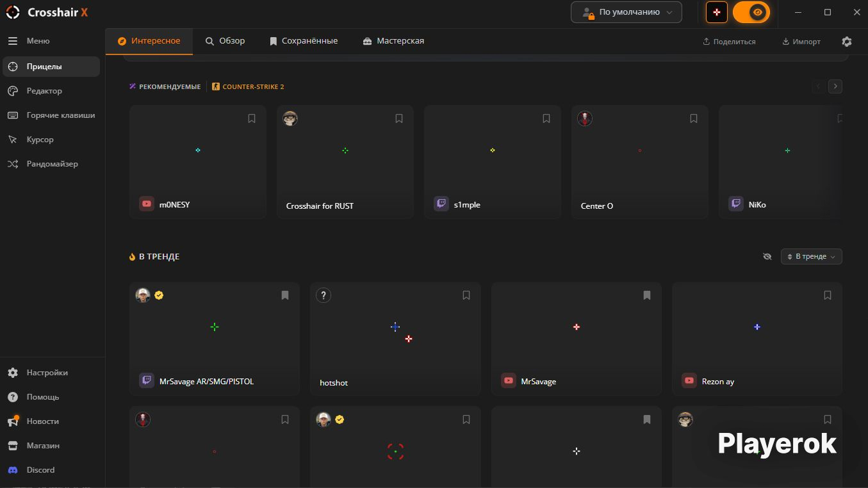Click the question mark avatar on hotshot card
The height and width of the screenshot is (488, 868).
click(x=323, y=295)
